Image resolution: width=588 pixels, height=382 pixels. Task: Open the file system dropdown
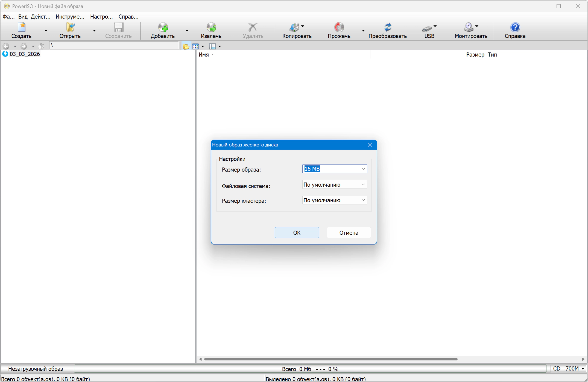pyautogui.click(x=363, y=185)
